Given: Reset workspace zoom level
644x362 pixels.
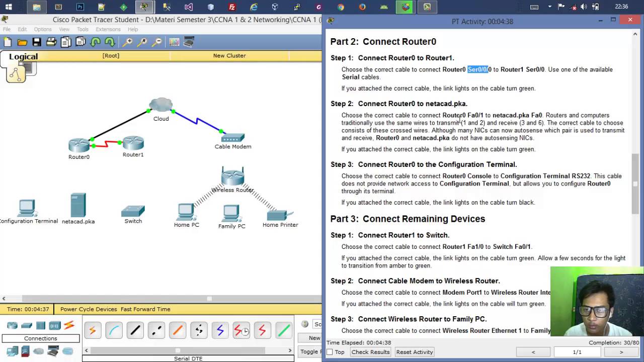Looking at the screenshot, I should (143, 42).
